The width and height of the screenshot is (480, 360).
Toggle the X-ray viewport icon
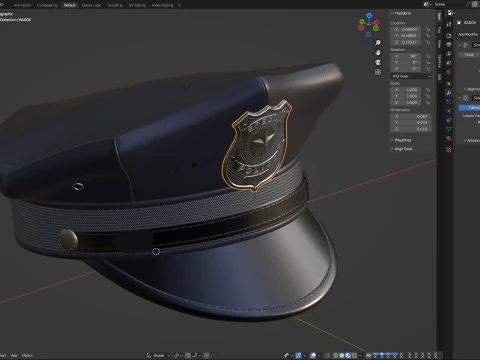[328, 355]
